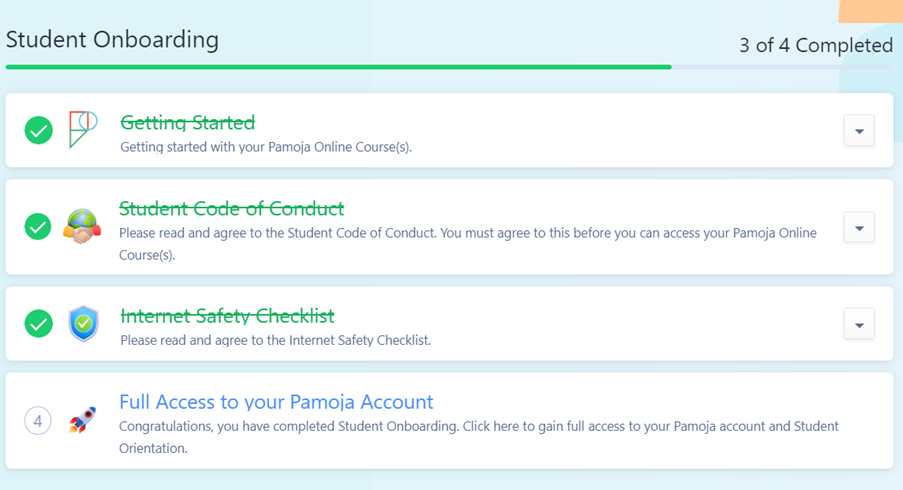
Task: Open the Student Code of Conduct link
Action: tap(232, 208)
